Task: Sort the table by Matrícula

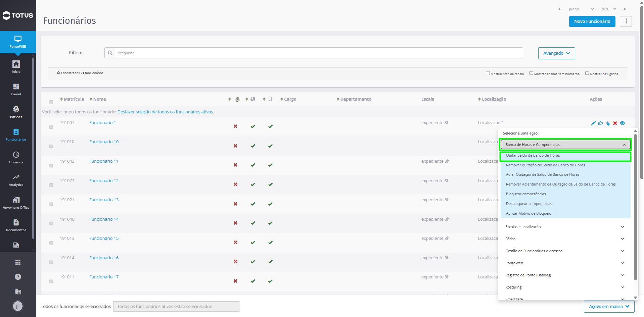Action: [x=72, y=99]
